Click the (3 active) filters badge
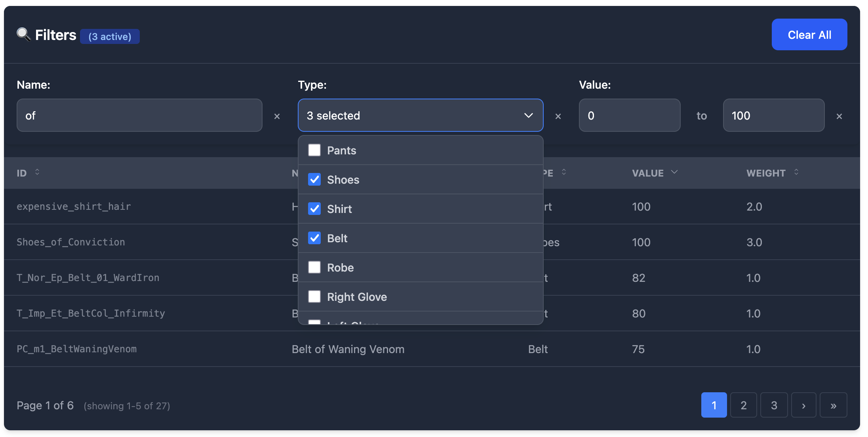 coord(110,36)
